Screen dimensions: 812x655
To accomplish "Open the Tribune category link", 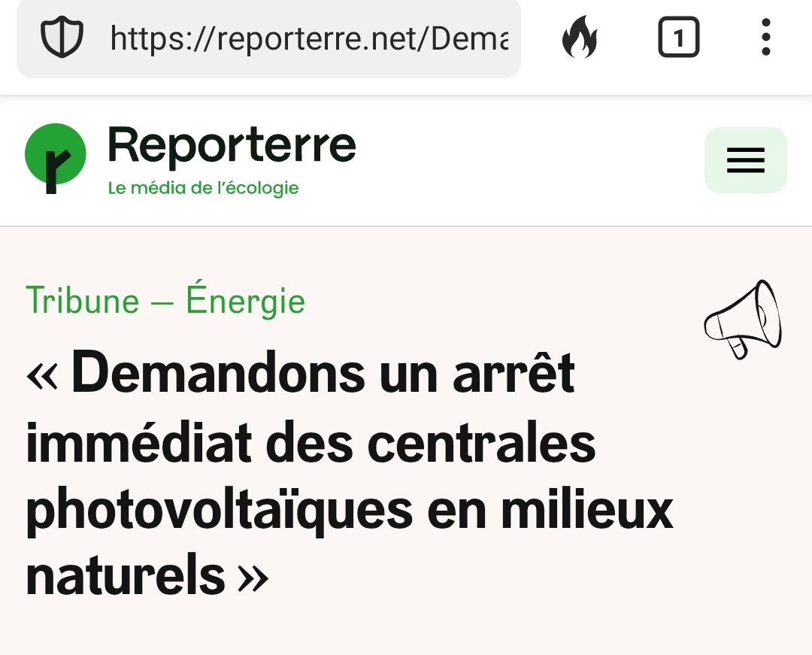I will (x=83, y=302).
